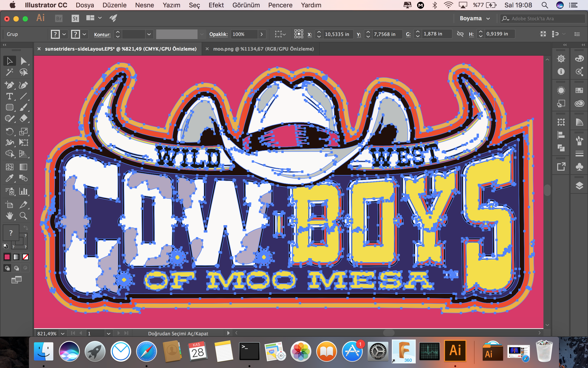Open the artboard number dropdown
The image size is (588, 368).
click(109, 333)
